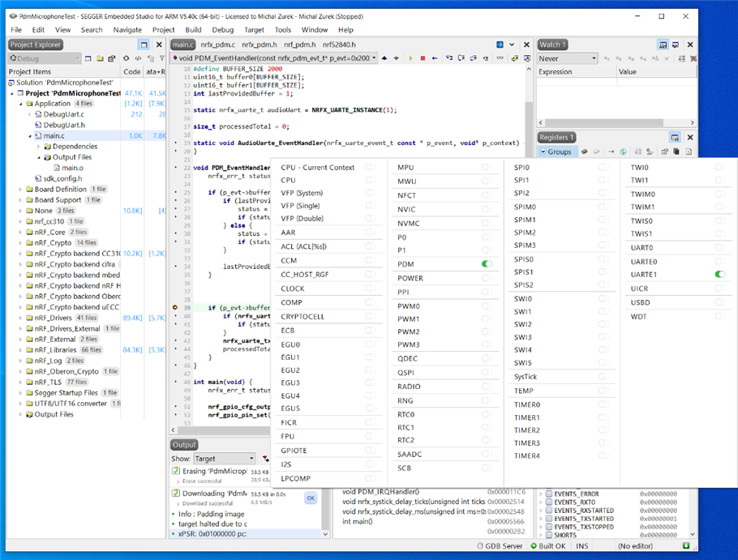Screen dimensions: 738x560
Task: Click the Groups button in Registers toolbar
Action: (556, 152)
